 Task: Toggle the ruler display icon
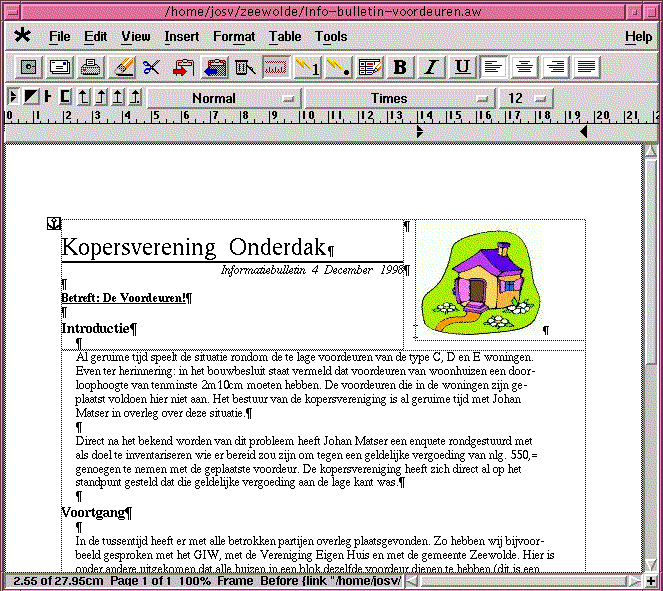coord(276,67)
